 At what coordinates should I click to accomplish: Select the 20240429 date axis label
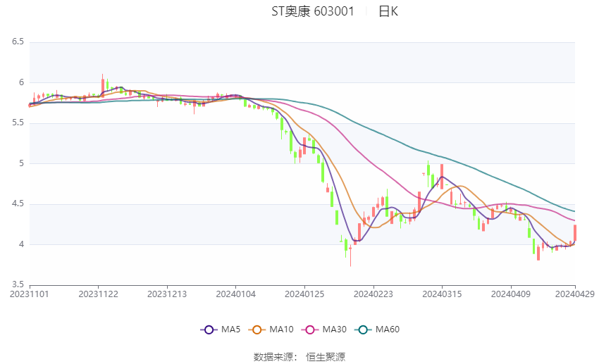coord(575,294)
